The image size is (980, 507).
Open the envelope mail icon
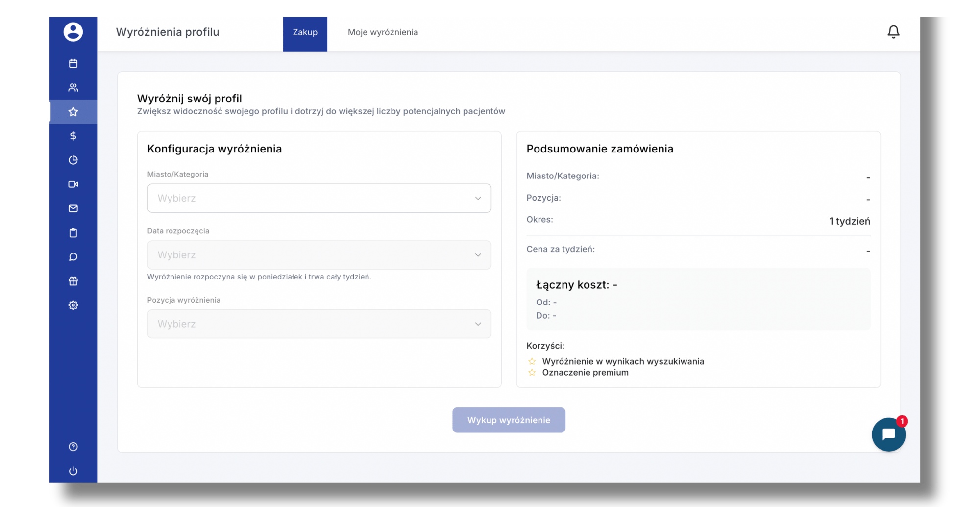pos(73,208)
